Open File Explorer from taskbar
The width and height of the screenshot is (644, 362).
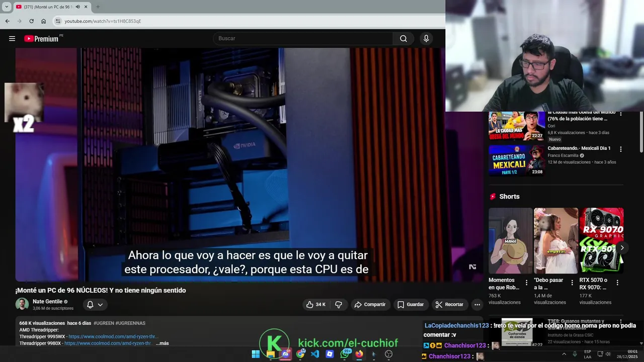click(271, 354)
